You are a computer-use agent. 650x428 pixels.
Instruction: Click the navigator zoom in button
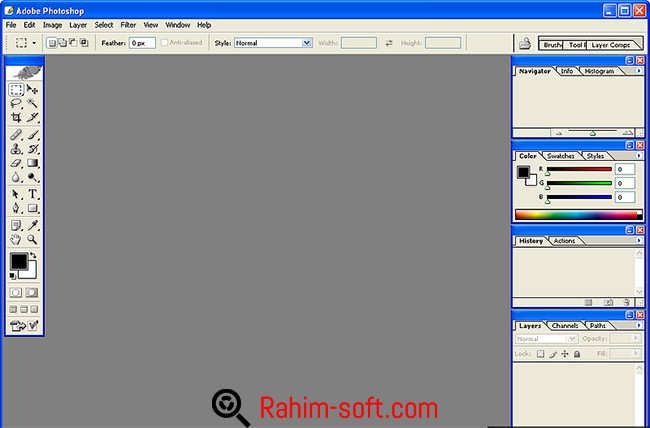628,133
